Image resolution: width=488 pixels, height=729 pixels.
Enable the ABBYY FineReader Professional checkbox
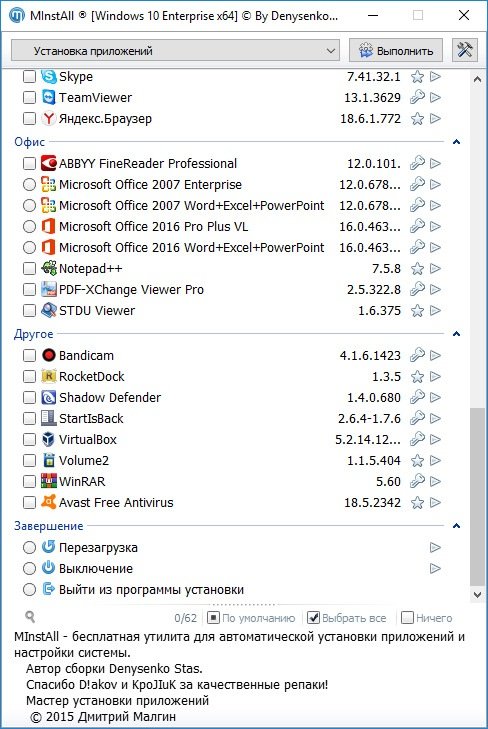(29, 163)
